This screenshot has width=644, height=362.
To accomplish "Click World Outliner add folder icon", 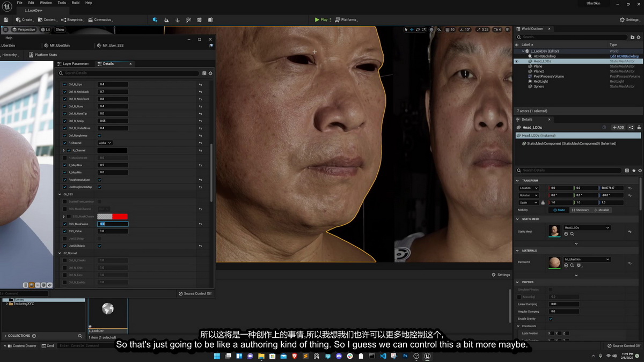I will [632, 37].
